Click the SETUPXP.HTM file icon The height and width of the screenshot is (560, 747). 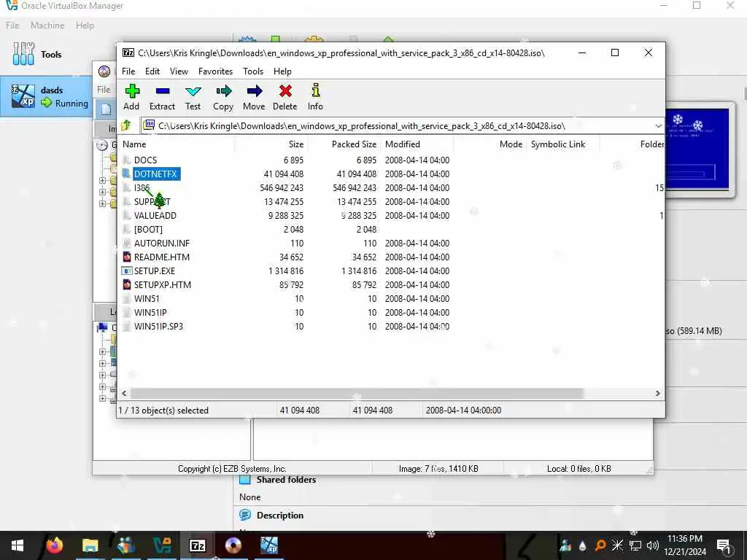[x=127, y=285]
